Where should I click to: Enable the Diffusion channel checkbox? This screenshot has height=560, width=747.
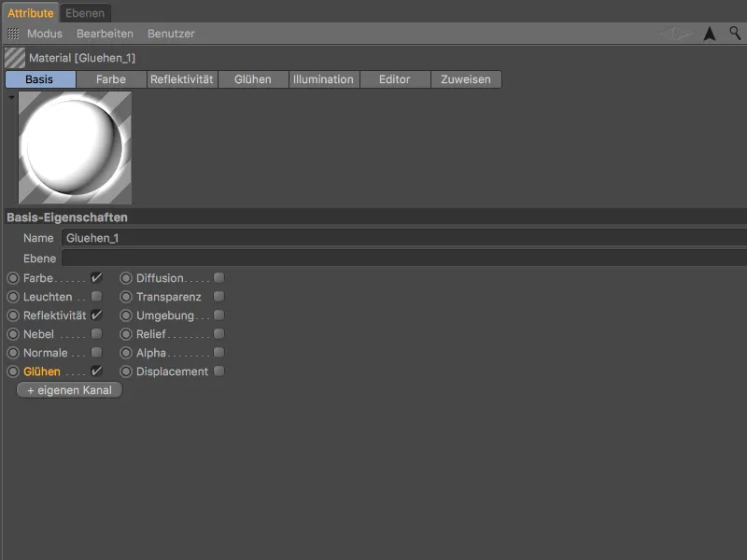[218, 277]
